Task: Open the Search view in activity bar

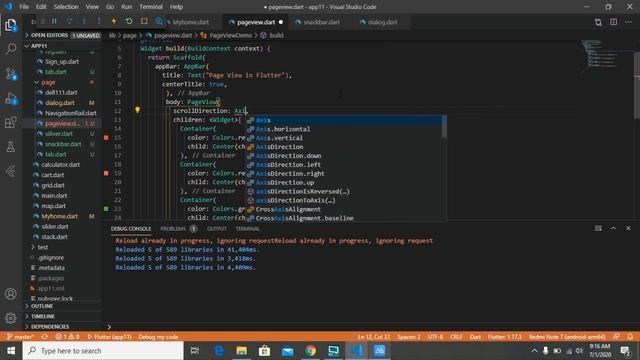Action: pos(11,49)
